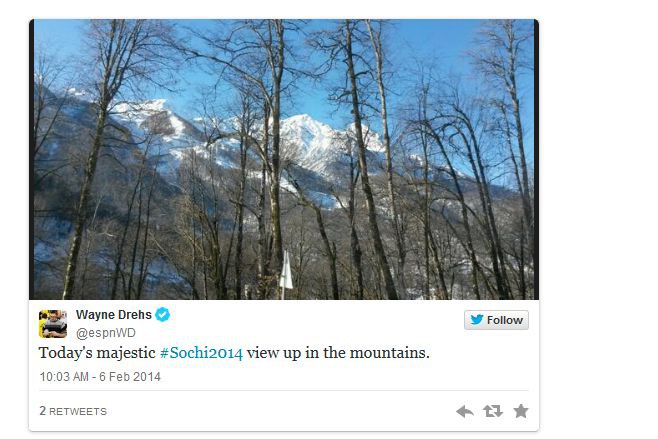Open the 10:03 AM timestamp permalink
The height and width of the screenshot is (439, 658).
coord(65,377)
